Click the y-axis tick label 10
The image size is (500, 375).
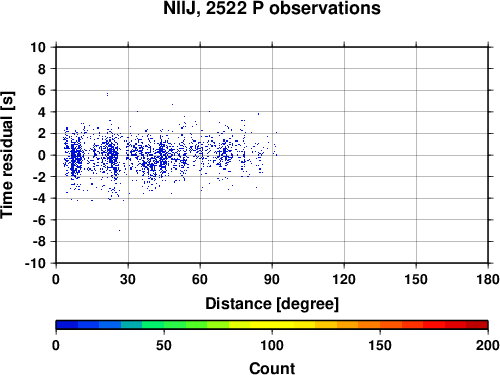tap(38, 47)
